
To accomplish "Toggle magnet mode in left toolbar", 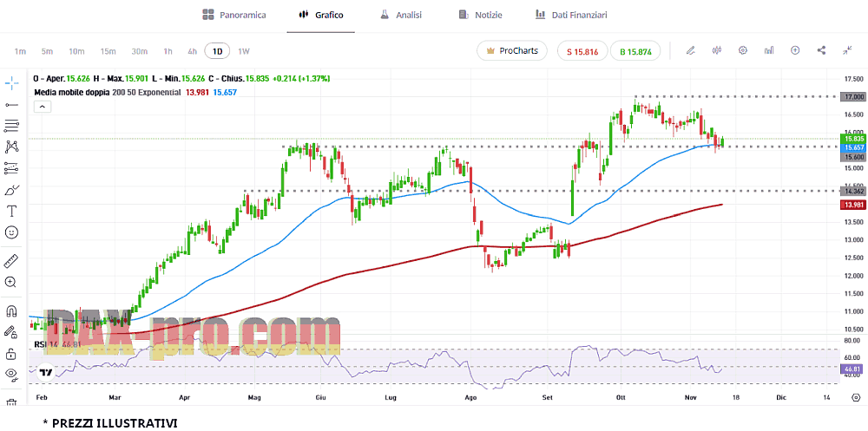I will tap(11, 310).
